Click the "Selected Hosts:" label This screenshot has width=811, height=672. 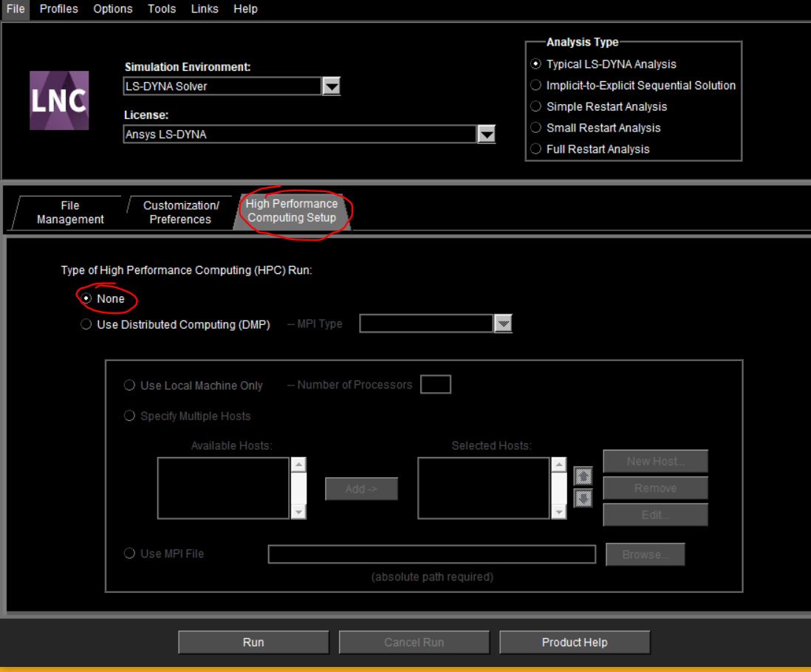pos(491,445)
